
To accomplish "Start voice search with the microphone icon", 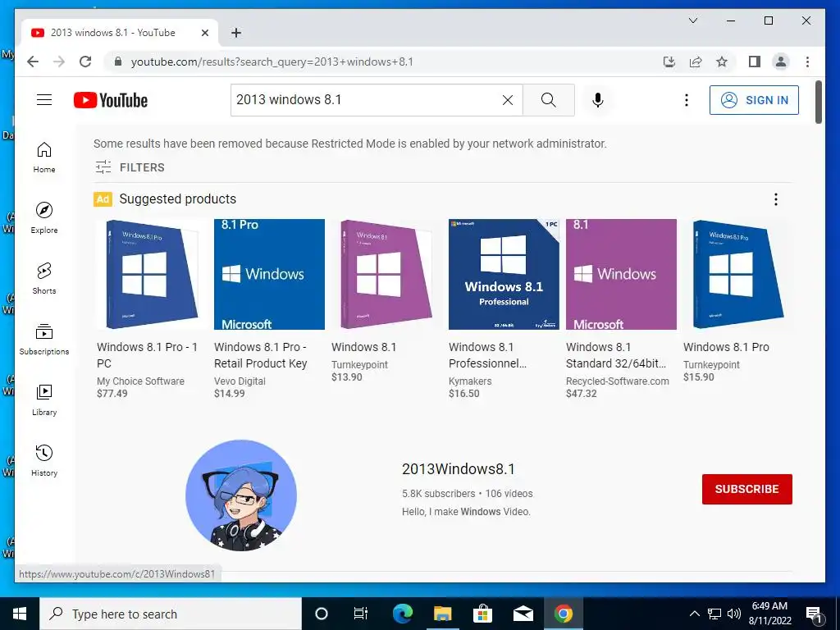I will tap(598, 99).
